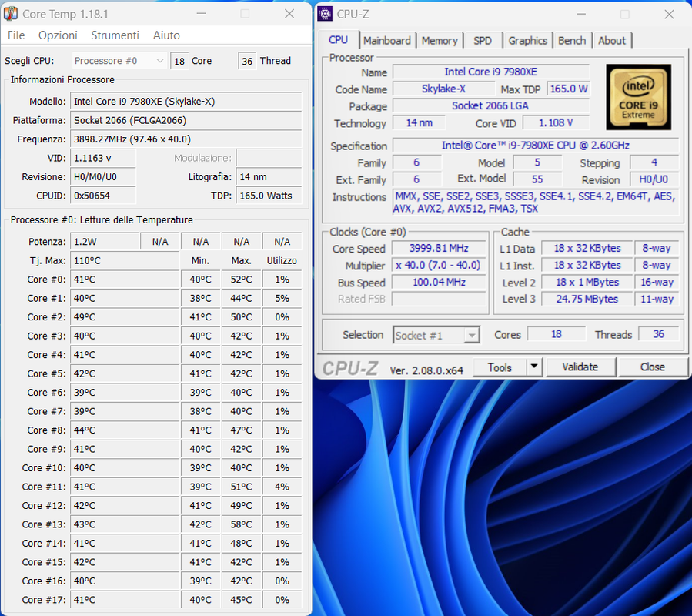This screenshot has height=616, width=692.
Task: Click Core #1 utilization 5%
Action: click(x=282, y=299)
